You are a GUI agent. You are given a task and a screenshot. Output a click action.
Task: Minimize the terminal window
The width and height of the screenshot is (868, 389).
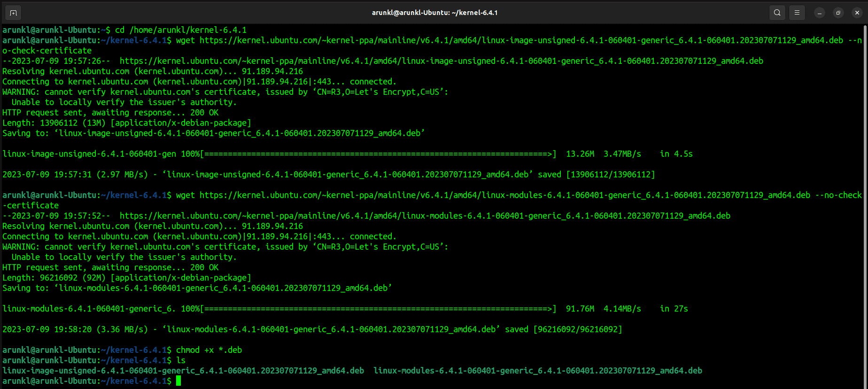tap(820, 13)
